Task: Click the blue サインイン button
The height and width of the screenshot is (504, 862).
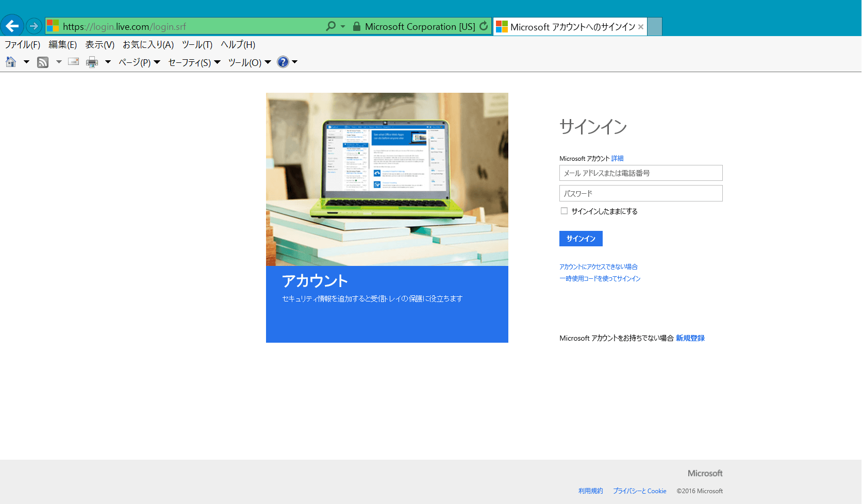Action: pos(581,239)
